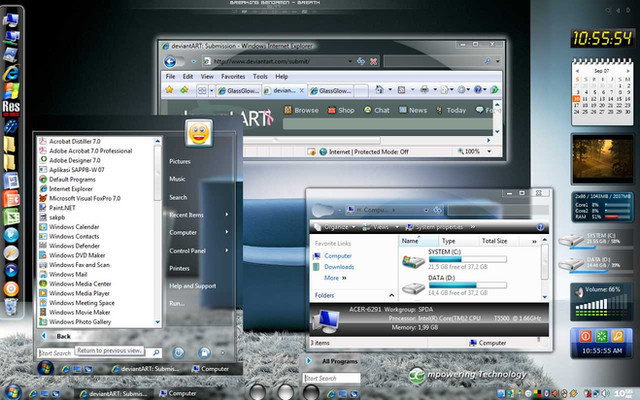Open the IE address bar dropdown arrow
Image resolution: width=640 pixels, height=400 pixels.
tap(350, 61)
